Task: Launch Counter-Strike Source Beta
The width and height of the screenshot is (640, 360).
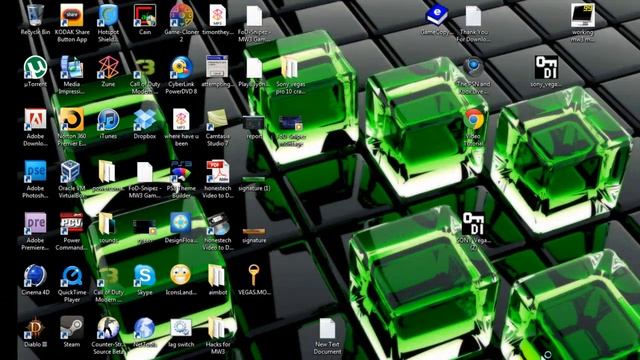Action: (x=108, y=328)
